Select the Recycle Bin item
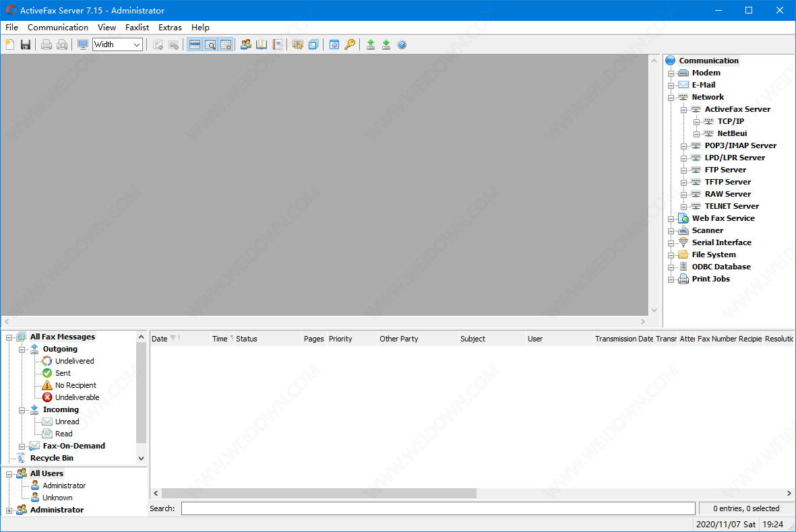This screenshot has height=532, width=796. pyautogui.click(x=51, y=458)
